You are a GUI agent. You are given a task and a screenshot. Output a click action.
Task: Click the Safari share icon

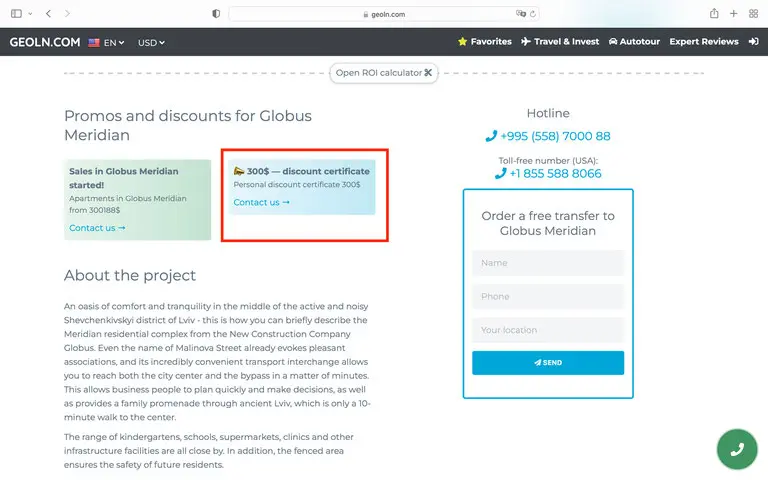click(714, 14)
